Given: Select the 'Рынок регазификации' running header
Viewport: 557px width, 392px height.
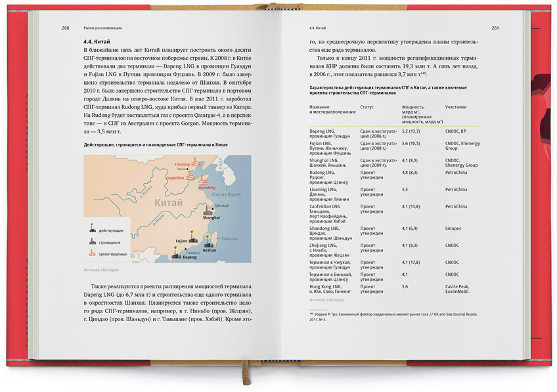Looking at the screenshot, I should click(x=103, y=28).
